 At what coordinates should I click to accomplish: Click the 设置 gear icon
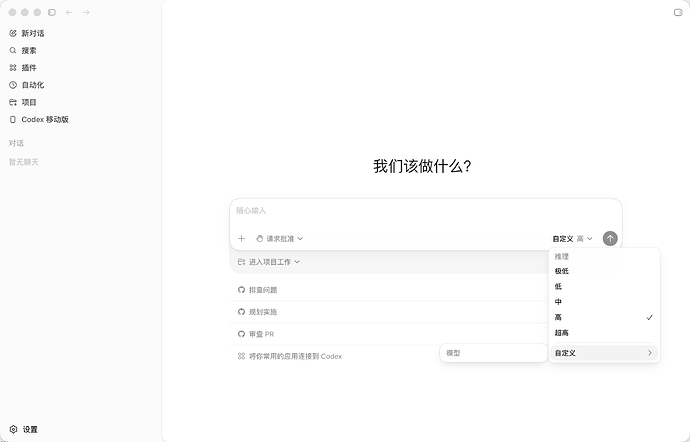(14, 429)
